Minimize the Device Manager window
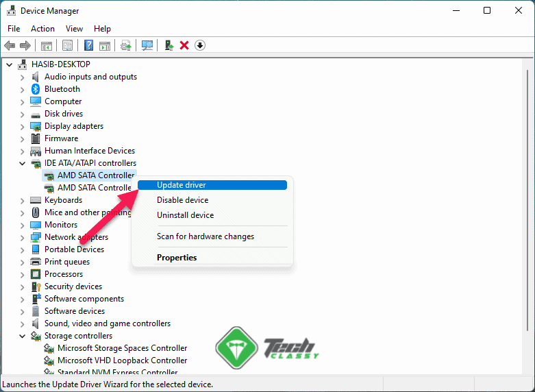Viewport: 535px width, 392px height. [x=456, y=10]
